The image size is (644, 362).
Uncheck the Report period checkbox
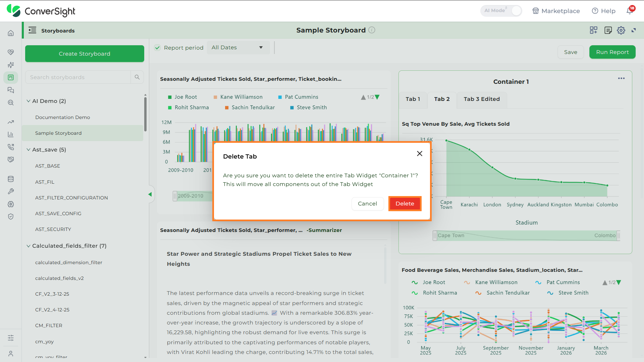coord(157,48)
